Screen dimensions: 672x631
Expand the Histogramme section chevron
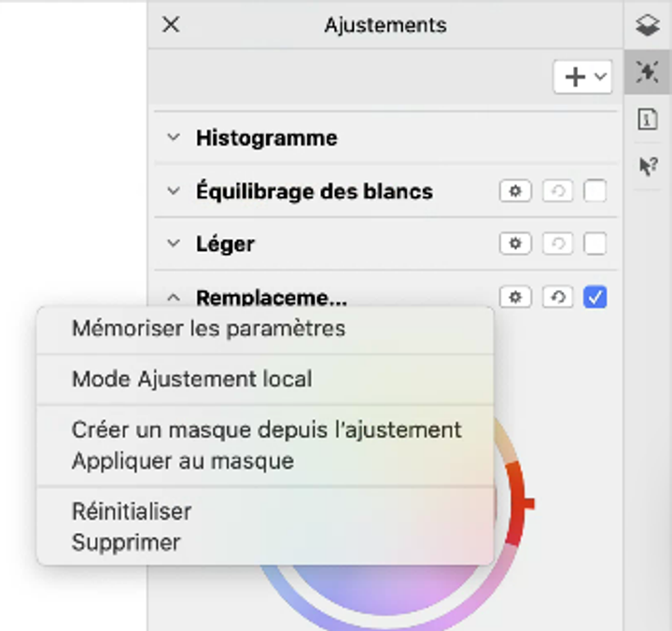(x=173, y=138)
